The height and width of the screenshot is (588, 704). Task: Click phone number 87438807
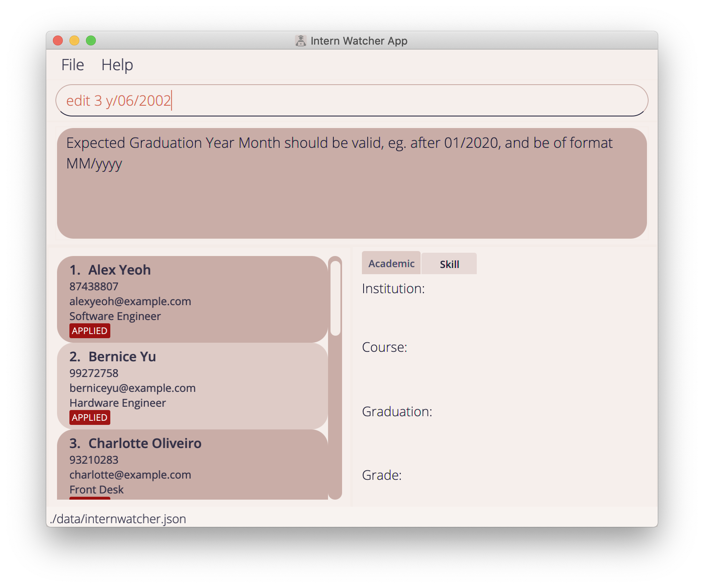click(94, 287)
